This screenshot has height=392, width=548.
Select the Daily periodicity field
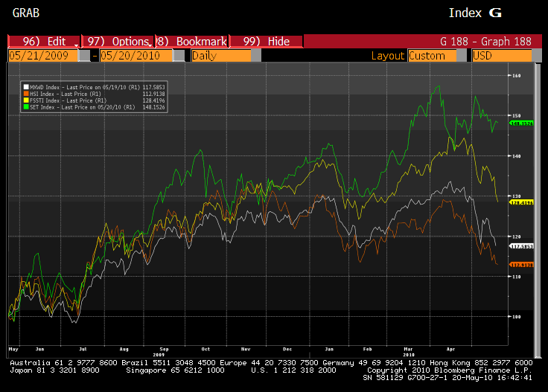pos(221,56)
